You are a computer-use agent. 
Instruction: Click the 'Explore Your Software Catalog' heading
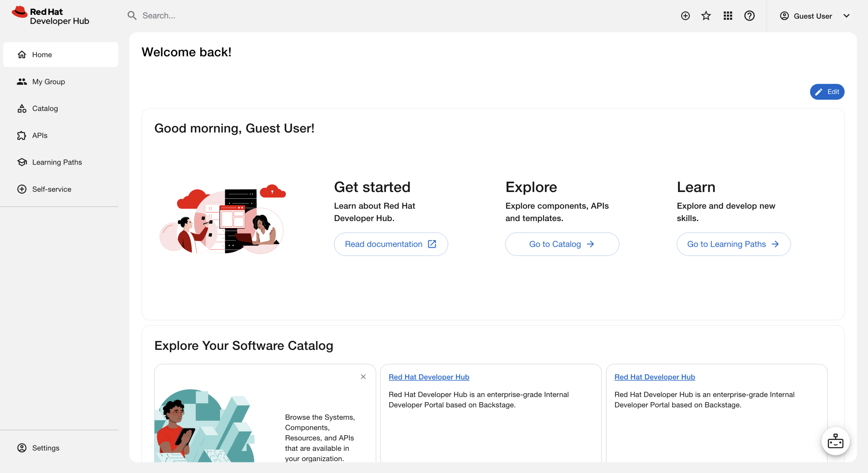coord(244,346)
